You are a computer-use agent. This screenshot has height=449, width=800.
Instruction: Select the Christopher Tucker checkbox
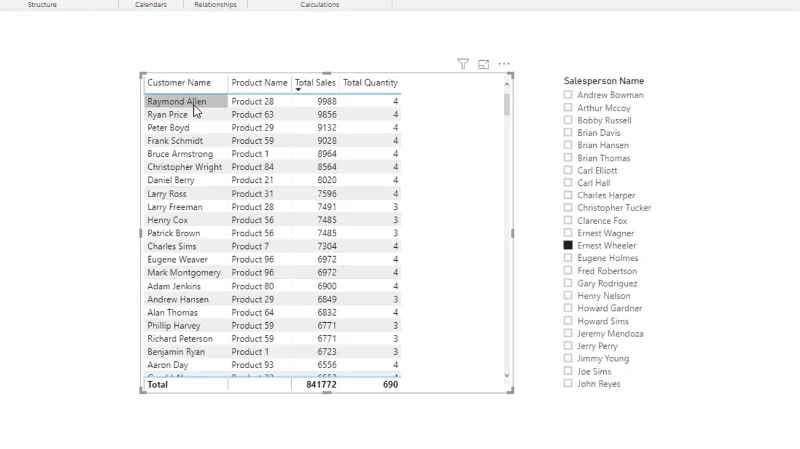[x=568, y=208]
